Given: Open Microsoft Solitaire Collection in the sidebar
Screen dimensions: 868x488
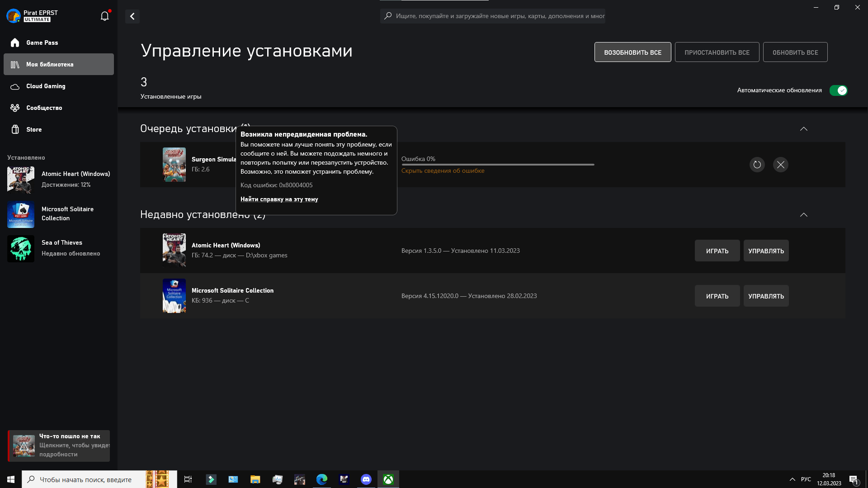Looking at the screenshot, I should (x=59, y=214).
